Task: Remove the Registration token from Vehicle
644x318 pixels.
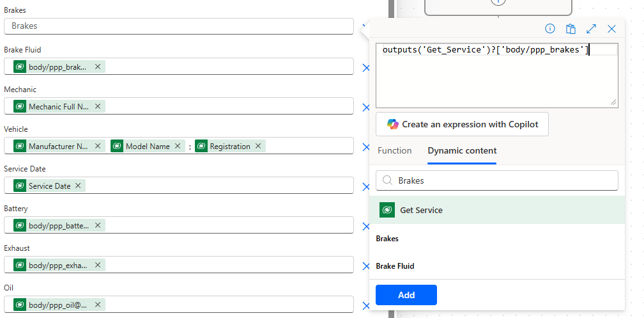Action: [258, 147]
